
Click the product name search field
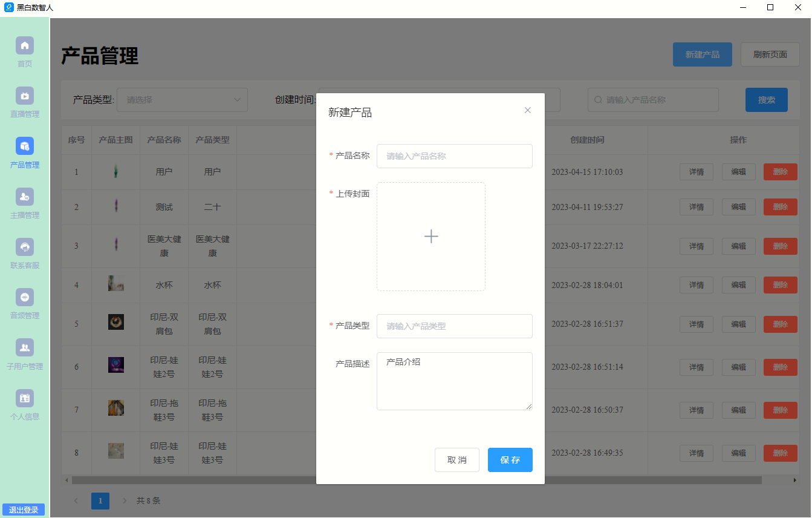pyautogui.click(x=653, y=100)
